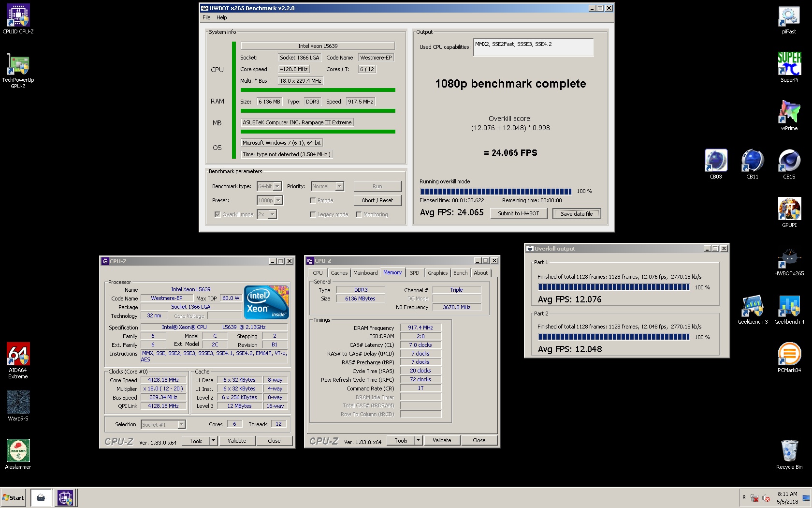Click Close in the left CPU-Z window
This screenshot has height=508, width=812.
click(274, 441)
